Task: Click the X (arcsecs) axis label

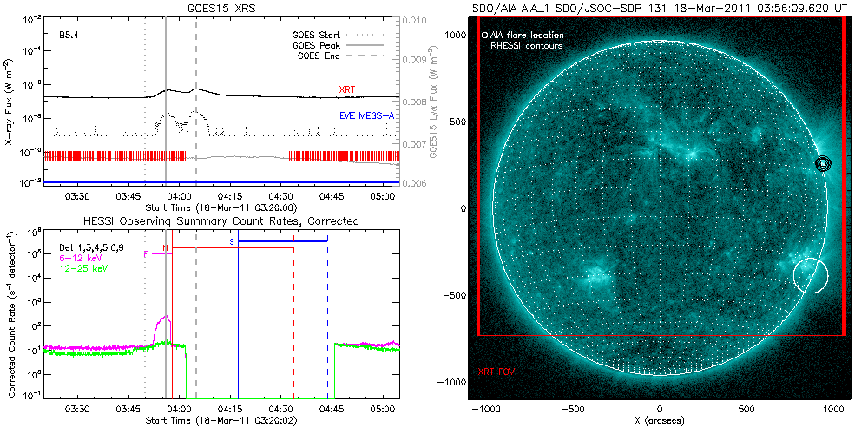Action: [x=660, y=420]
